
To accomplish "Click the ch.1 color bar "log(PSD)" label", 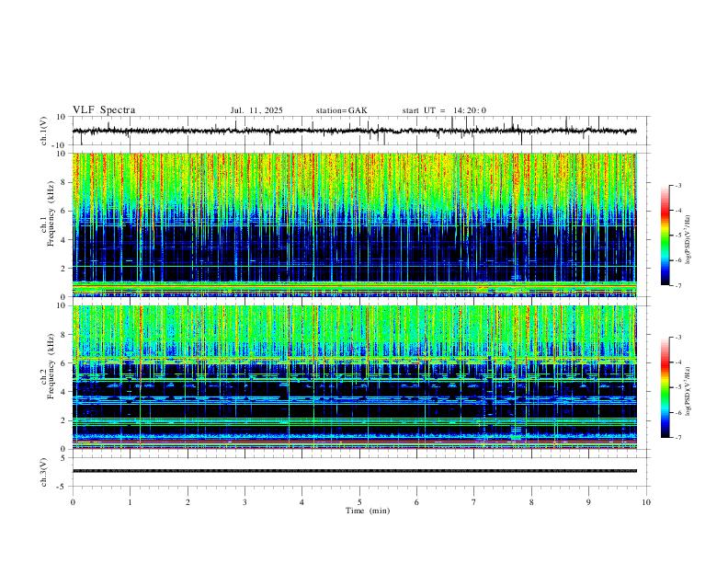I will click(x=688, y=239).
